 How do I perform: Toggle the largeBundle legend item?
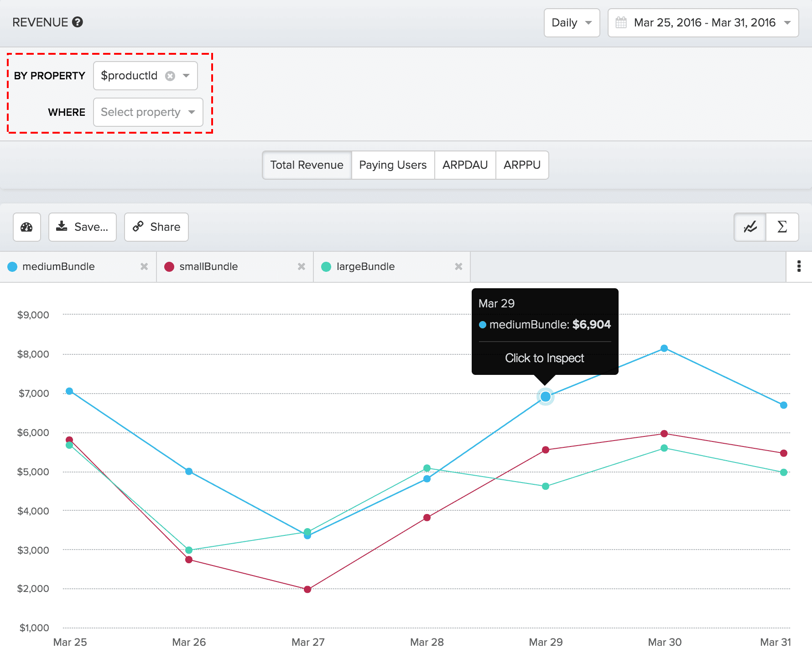pos(365,267)
